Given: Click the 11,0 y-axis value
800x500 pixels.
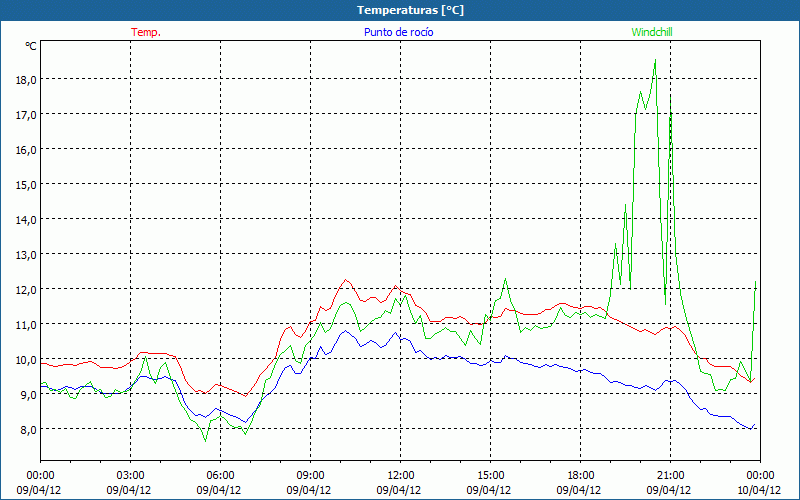Looking at the screenshot, I should [26, 324].
